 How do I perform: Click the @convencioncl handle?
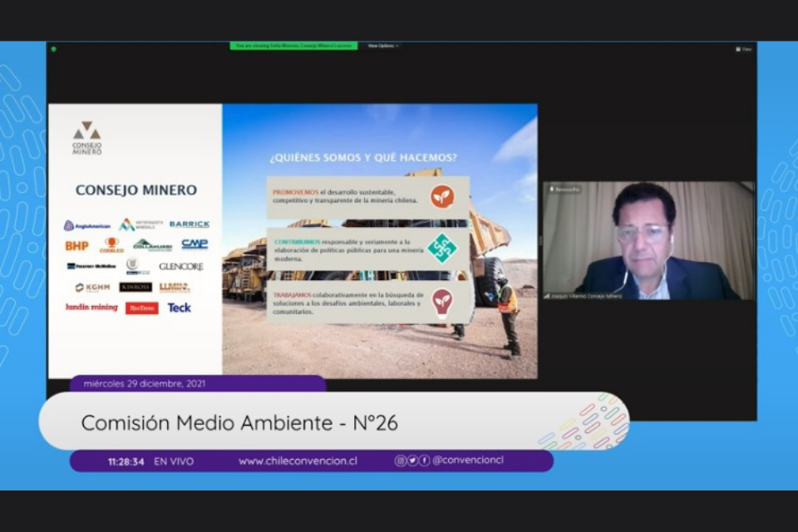point(468,461)
